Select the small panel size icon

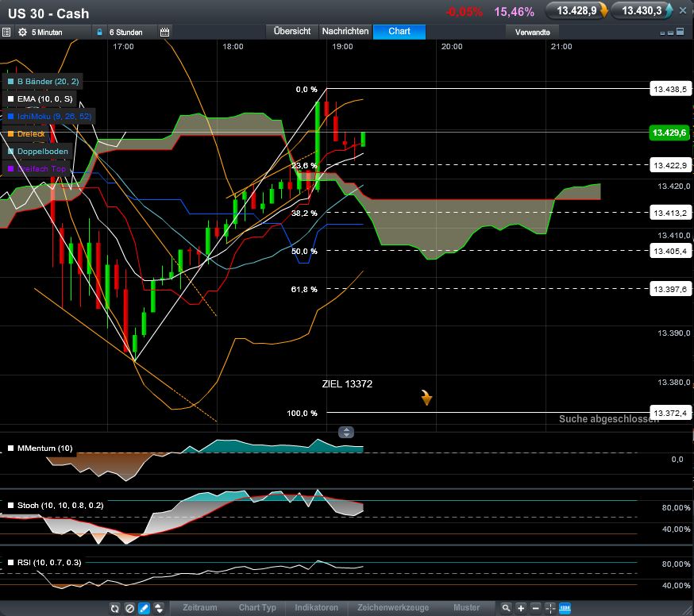pos(662,33)
